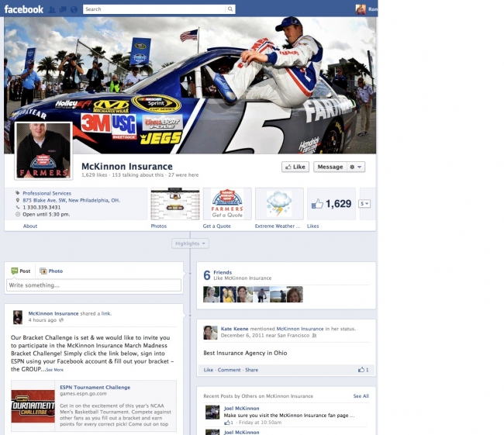Expand the post with See More

coord(54,370)
